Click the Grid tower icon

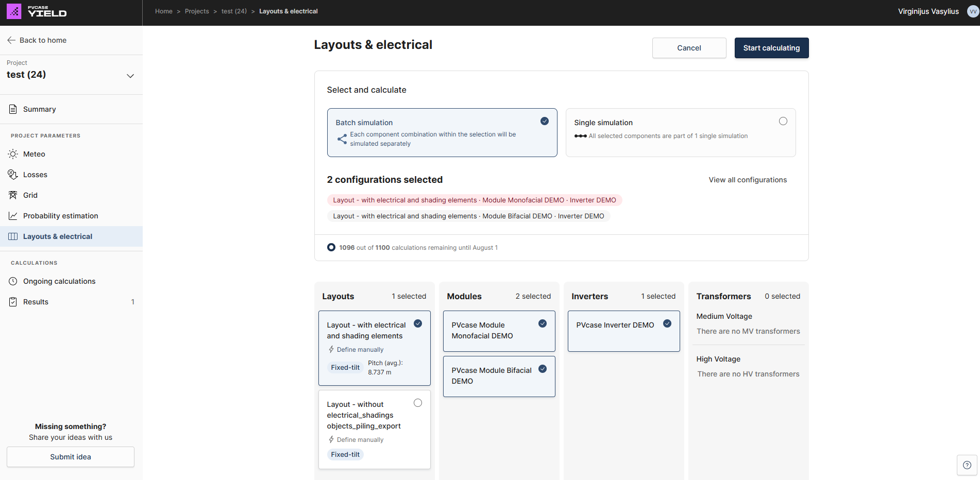pyautogui.click(x=13, y=195)
